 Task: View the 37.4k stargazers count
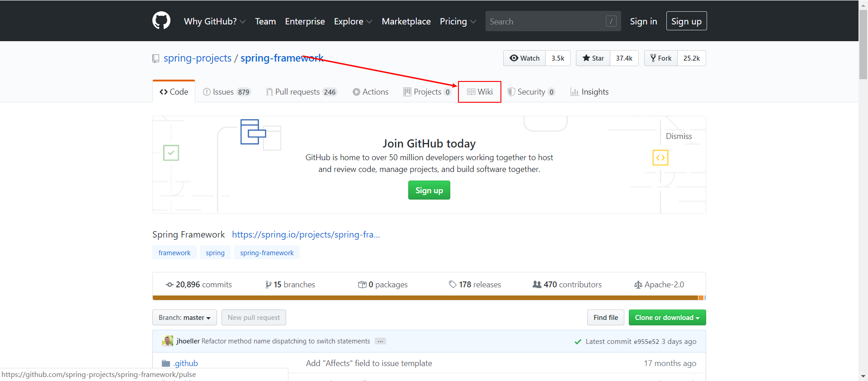624,58
